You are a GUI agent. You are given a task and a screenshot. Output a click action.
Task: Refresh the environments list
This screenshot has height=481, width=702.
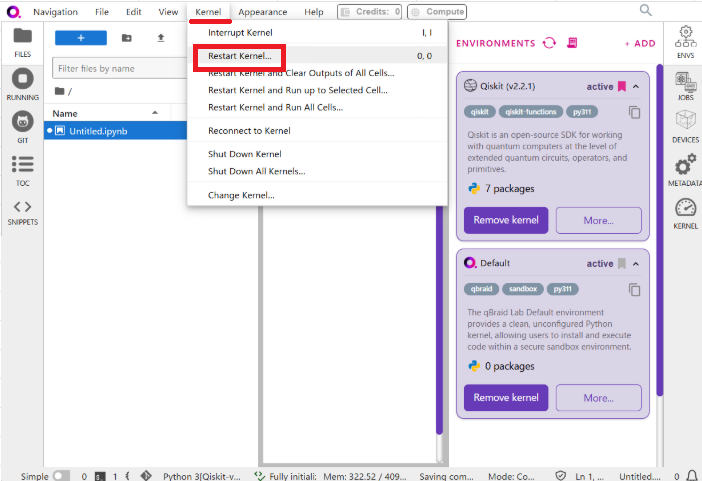pos(549,43)
